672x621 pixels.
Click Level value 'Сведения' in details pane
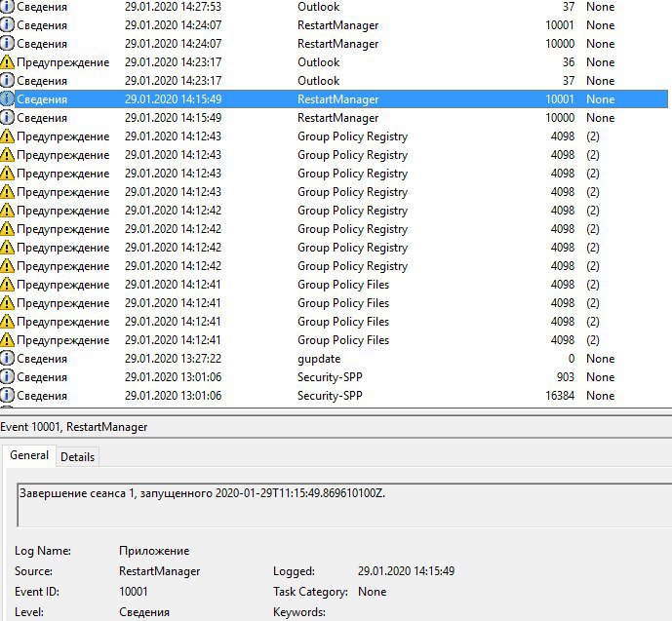[x=144, y=612]
